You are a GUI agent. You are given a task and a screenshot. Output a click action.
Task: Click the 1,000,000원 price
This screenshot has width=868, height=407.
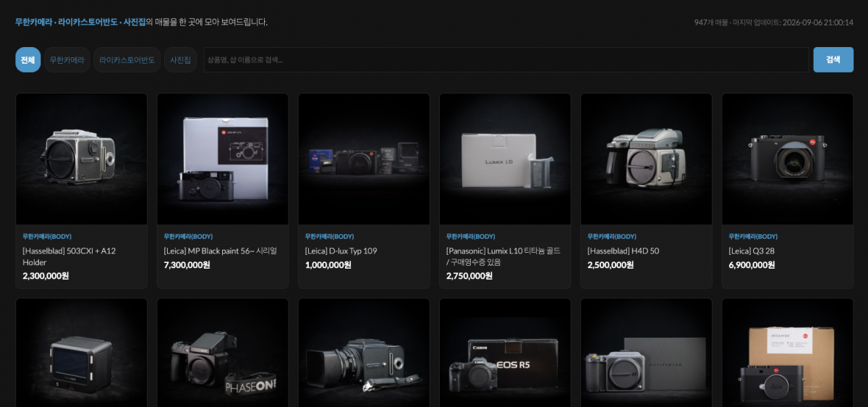(328, 265)
